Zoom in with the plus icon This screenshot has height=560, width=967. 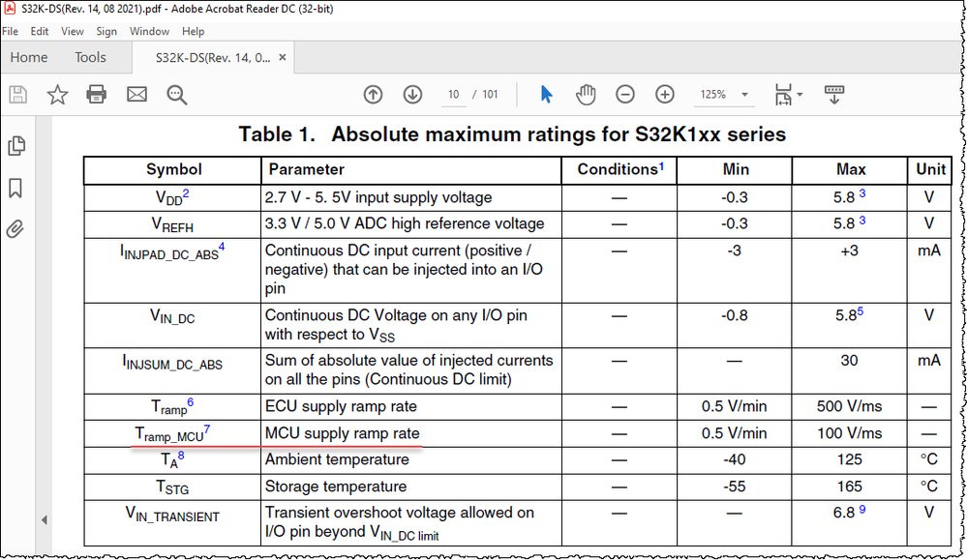coord(664,94)
